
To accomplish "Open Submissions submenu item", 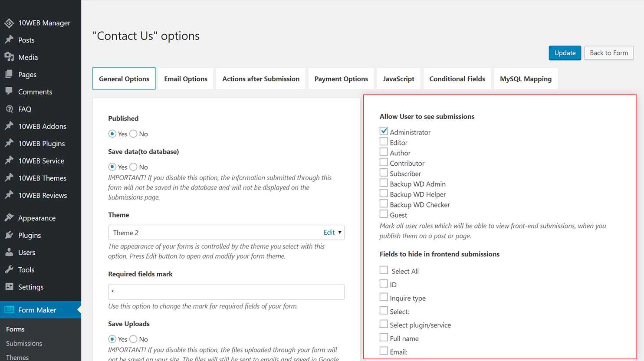I will (24, 343).
